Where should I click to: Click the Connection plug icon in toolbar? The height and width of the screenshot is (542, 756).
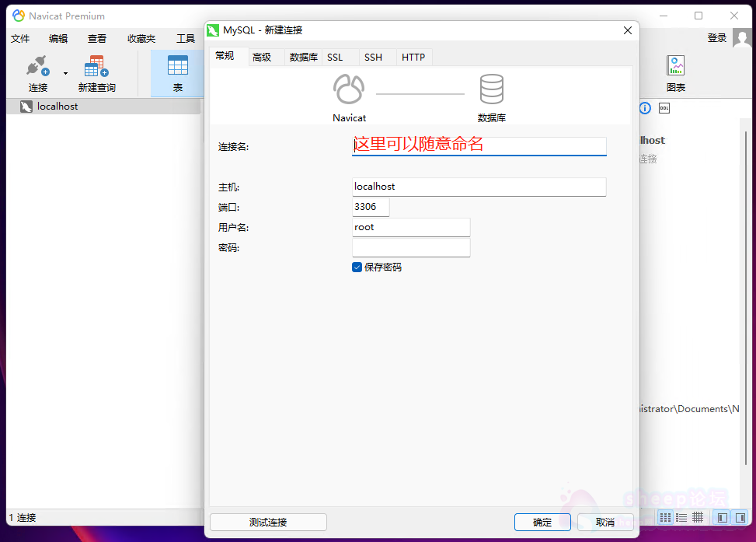click(37, 66)
